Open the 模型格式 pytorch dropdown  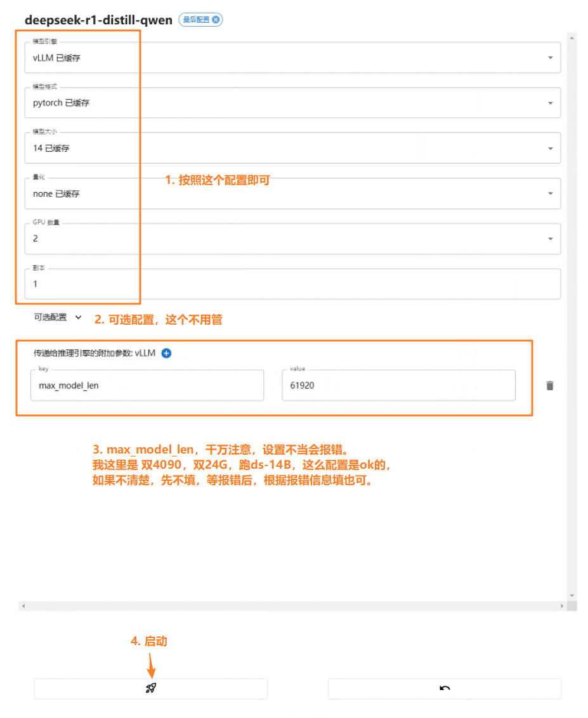[292, 103]
